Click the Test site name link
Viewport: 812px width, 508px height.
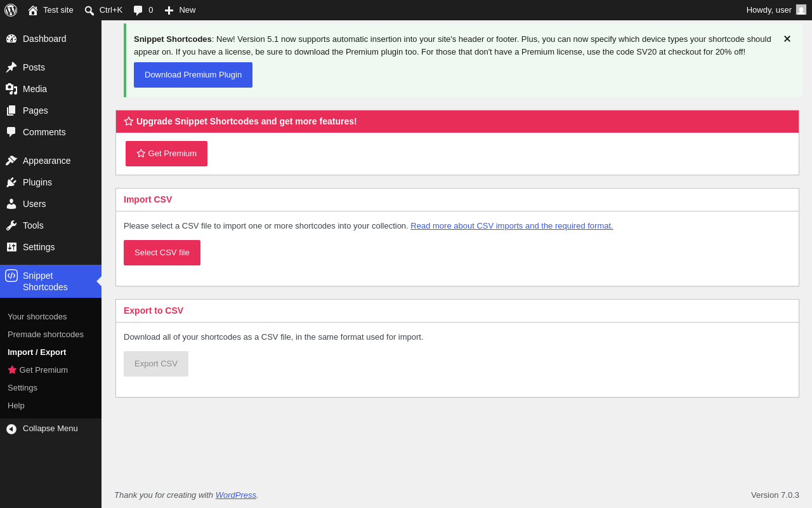[x=58, y=10]
